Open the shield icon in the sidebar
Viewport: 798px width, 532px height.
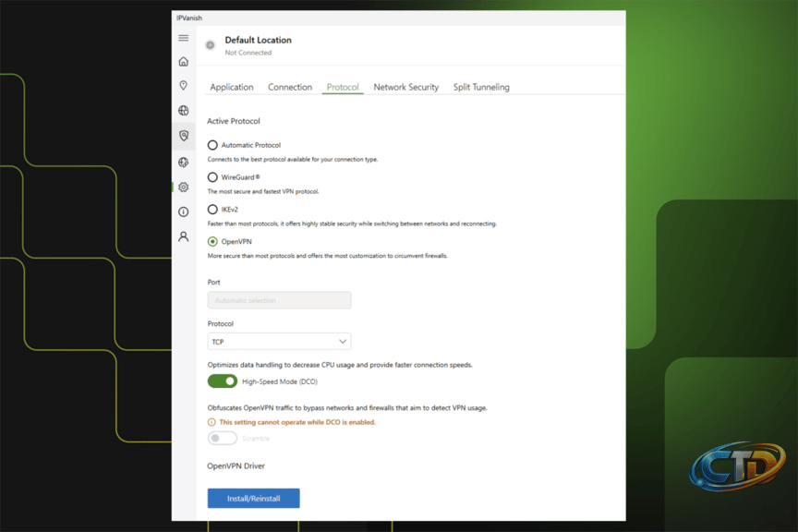point(183,136)
